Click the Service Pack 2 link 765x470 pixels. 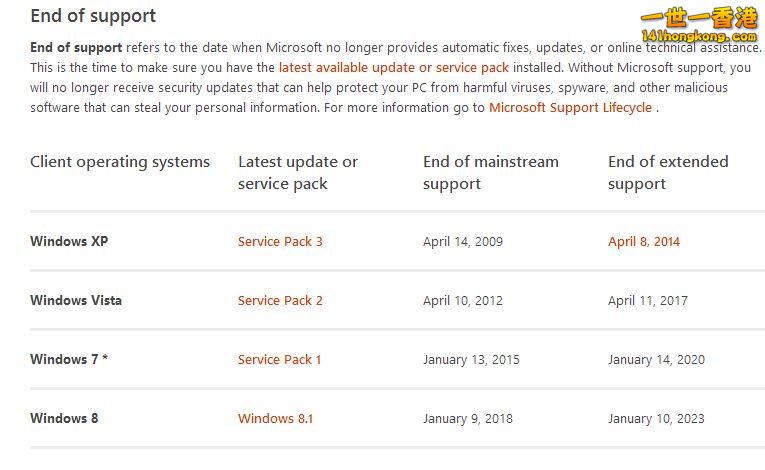(280, 301)
